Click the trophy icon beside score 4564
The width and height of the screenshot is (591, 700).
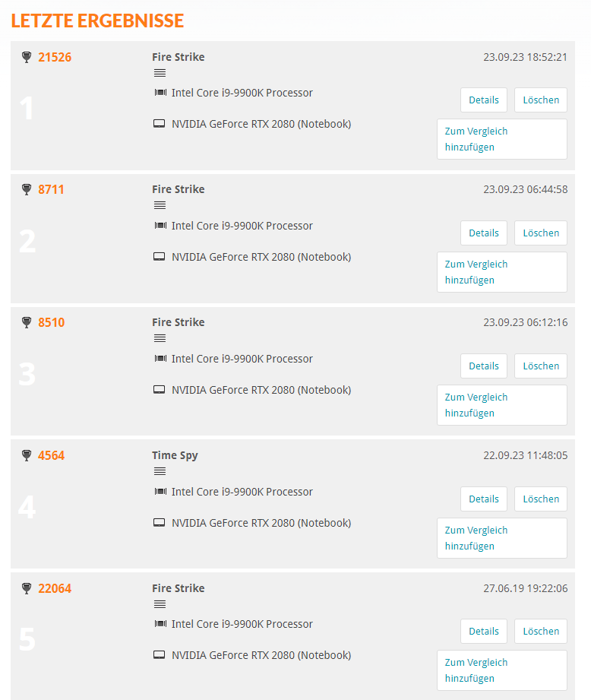click(27, 455)
